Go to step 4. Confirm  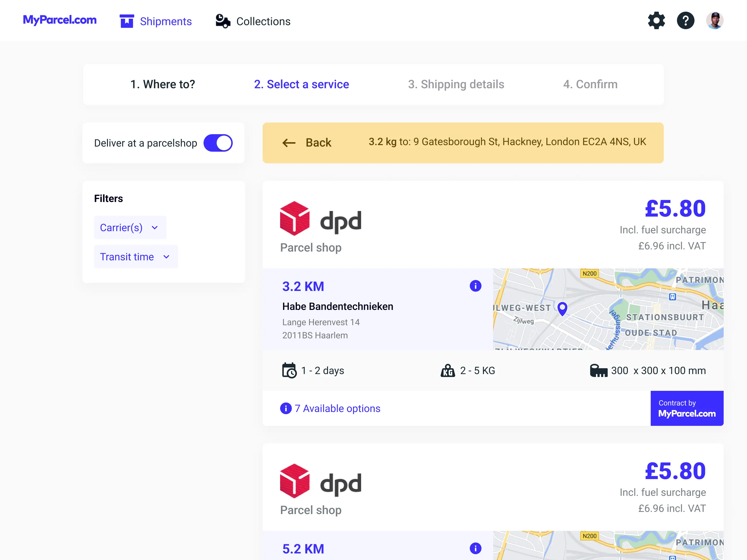[590, 84]
